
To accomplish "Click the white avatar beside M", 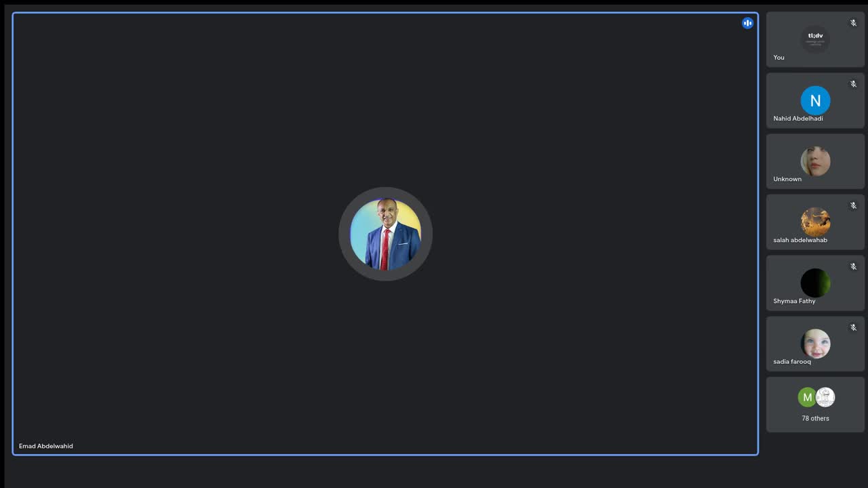I will point(825,397).
